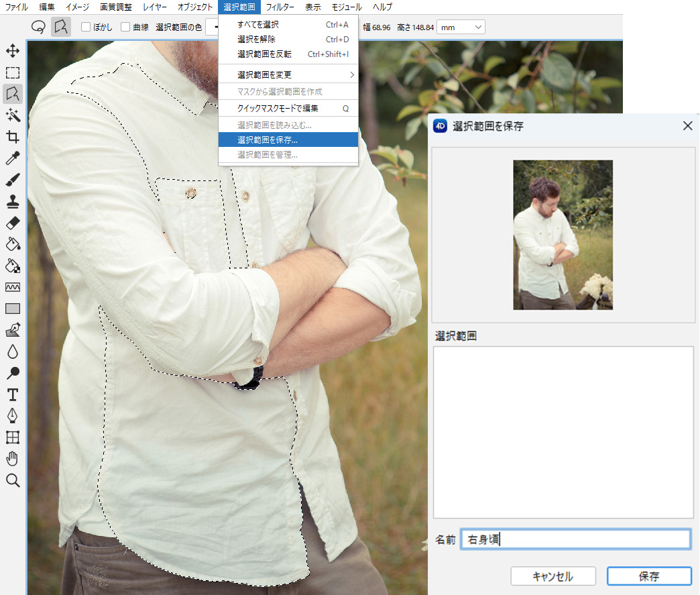This screenshot has height=595, width=700.
Task: Enable the ぼかし checkbox
Action: 86,28
